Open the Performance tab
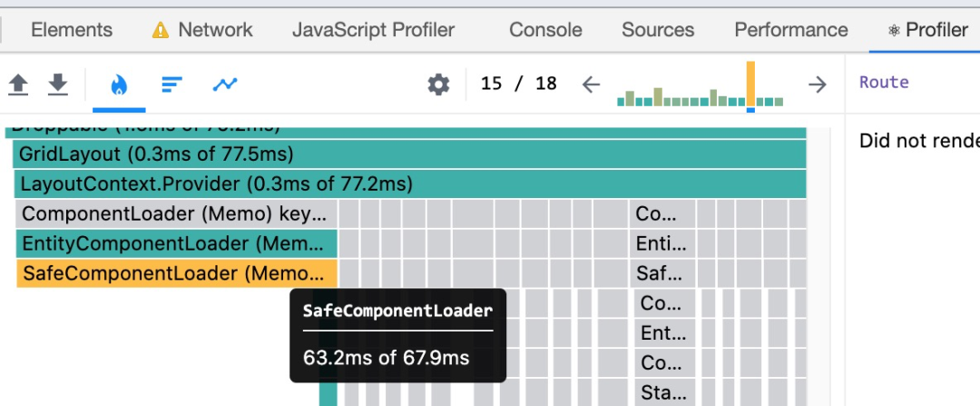 point(791,30)
